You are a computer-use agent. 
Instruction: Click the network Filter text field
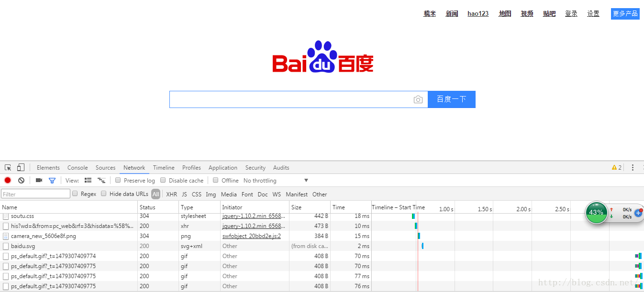pyautogui.click(x=36, y=194)
